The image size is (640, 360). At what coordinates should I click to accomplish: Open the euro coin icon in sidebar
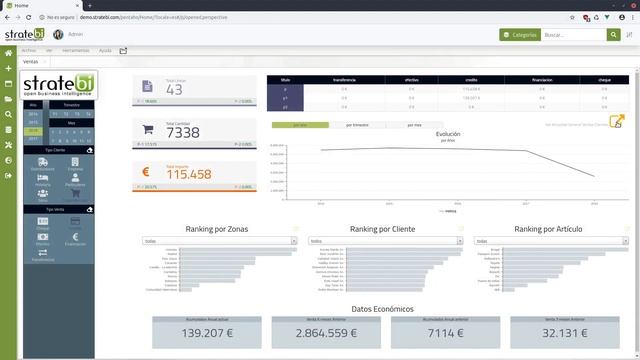pos(8,160)
